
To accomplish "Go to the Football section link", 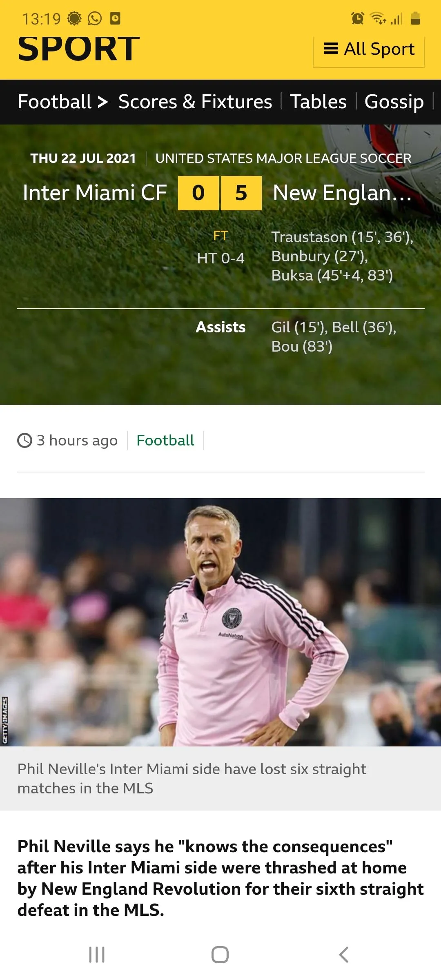I will [54, 101].
